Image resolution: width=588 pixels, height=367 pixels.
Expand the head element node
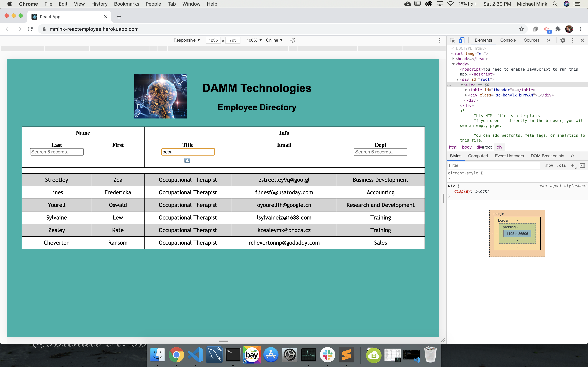click(x=453, y=59)
